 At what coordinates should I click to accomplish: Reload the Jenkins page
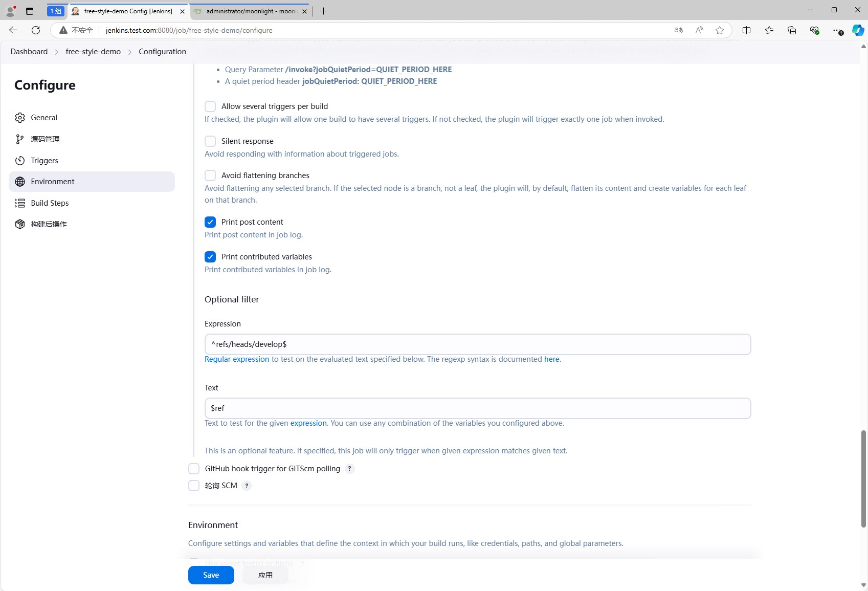[36, 30]
